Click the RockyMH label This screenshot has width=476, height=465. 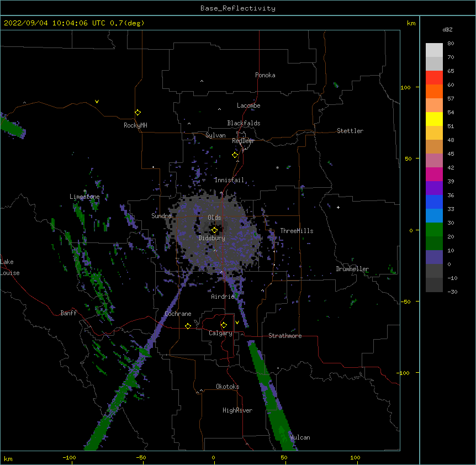(x=135, y=125)
